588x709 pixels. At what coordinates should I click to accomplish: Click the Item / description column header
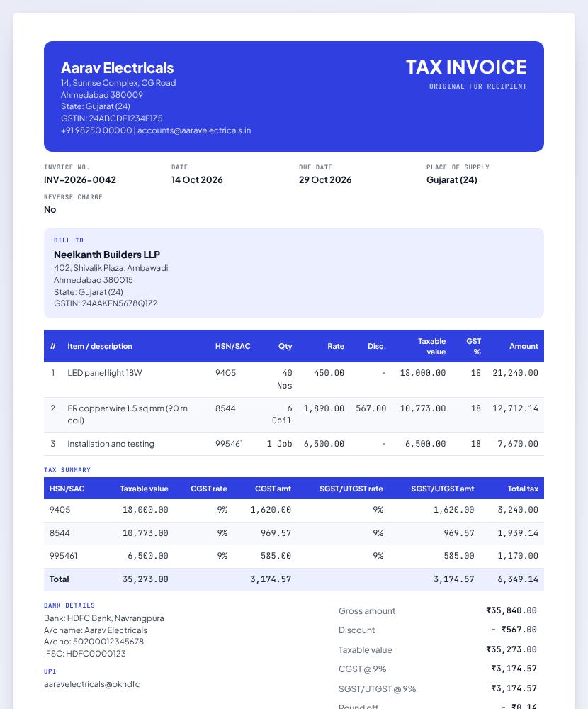pos(100,347)
